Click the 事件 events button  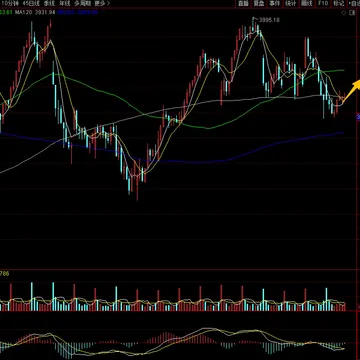pyautogui.click(x=274, y=4)
